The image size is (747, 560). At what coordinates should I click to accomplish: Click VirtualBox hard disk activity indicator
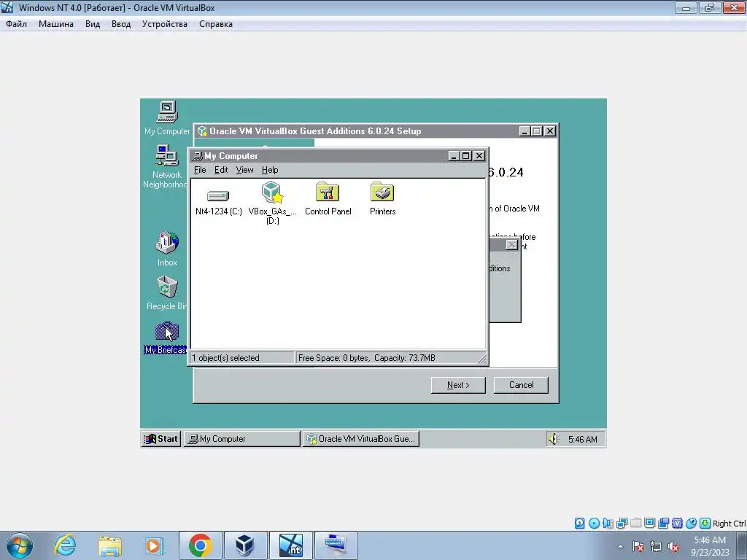(x=580, y=524)
